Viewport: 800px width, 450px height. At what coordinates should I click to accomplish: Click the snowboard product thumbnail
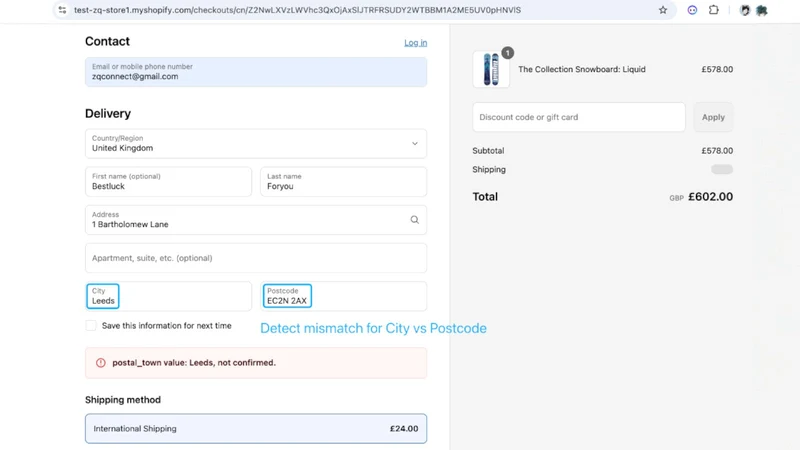click(x=491, y=69)
